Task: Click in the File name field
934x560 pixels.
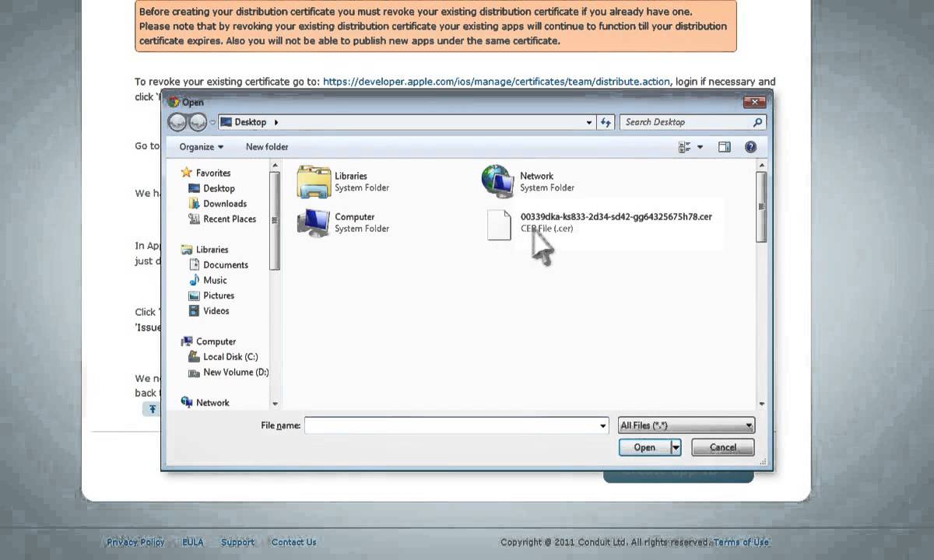Action: pyautogui.click(x=451, y=425)
